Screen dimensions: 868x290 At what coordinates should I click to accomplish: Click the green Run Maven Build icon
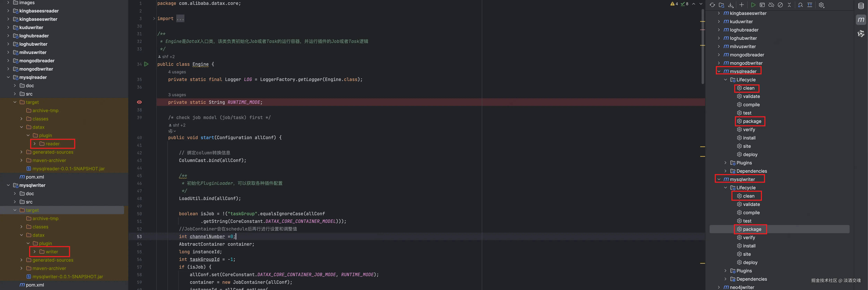[753, 5]
